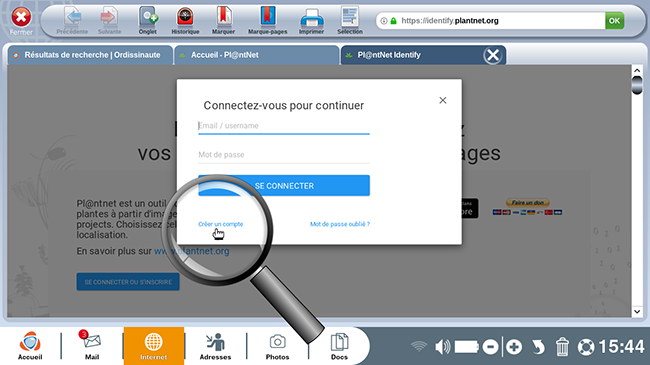This screenshot has width=650, height=365.
Task: Switch to Résultats de recherche Ordissinaute tab
Action: coord(90,55)
